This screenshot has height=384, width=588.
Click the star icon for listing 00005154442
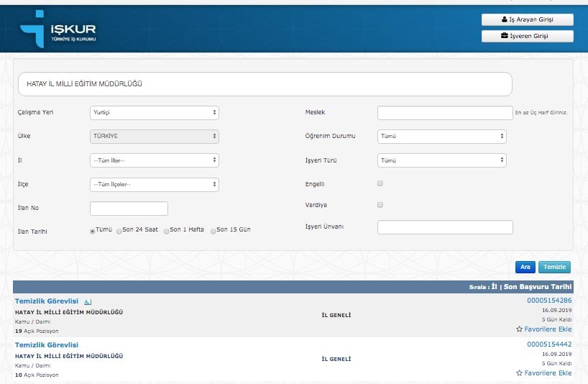click(520, 373)
